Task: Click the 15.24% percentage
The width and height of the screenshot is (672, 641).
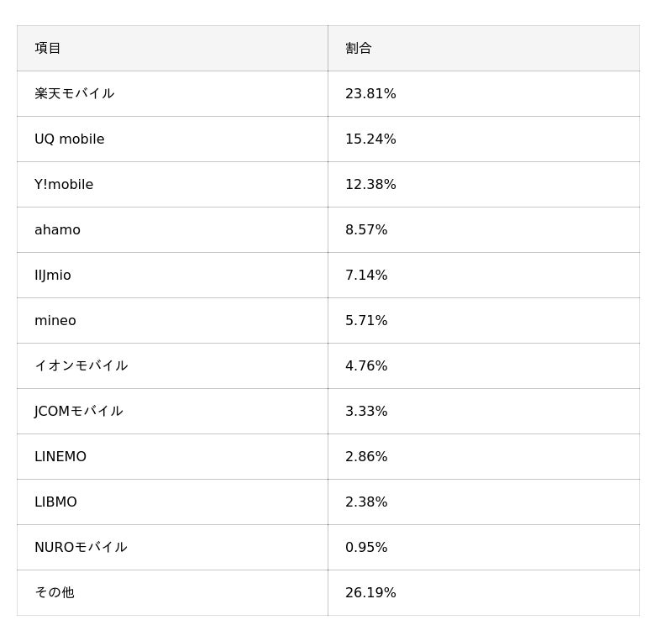Action: [x=370, y=139]
